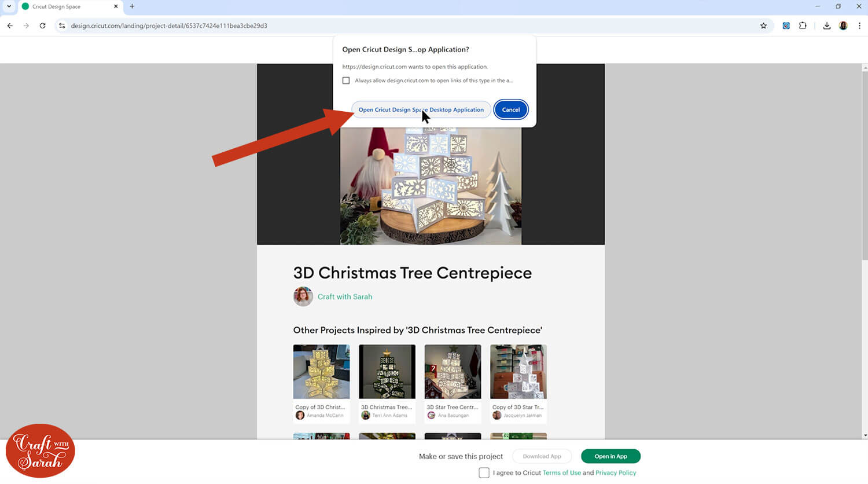Open a new browser tab
The width and height of the screenshot is (868, 484).
click(x=132, y=6)
